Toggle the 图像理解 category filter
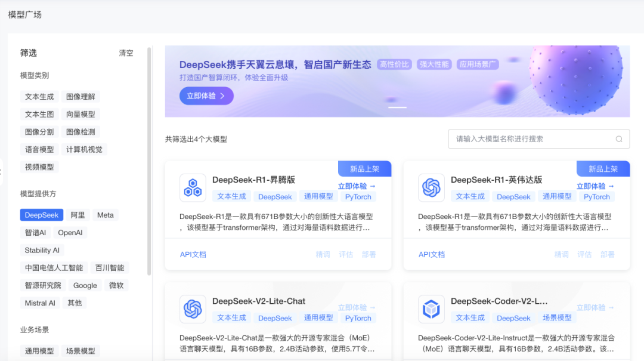Image resolution: width=644 pixels, height=361 pixels. 80,97
